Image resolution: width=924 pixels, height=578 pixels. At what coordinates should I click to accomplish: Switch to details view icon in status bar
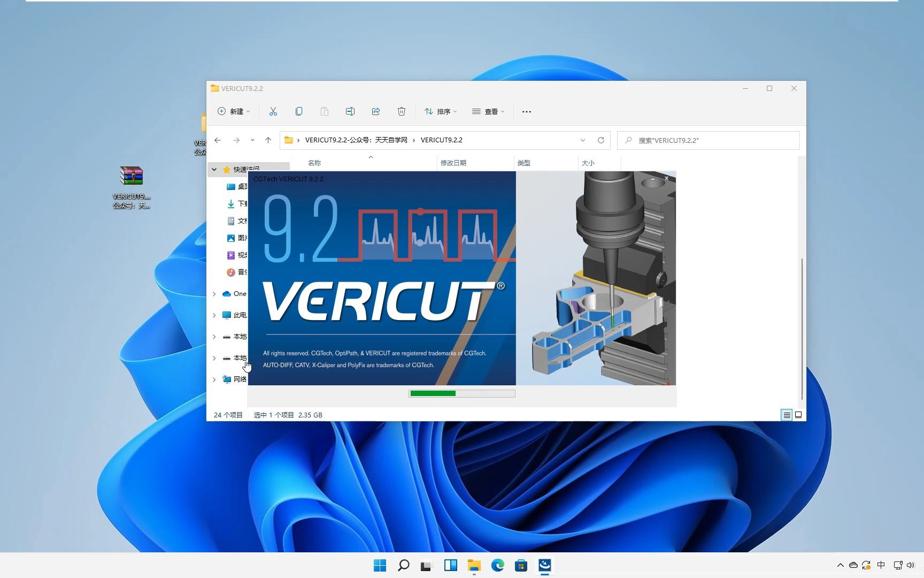787,415
